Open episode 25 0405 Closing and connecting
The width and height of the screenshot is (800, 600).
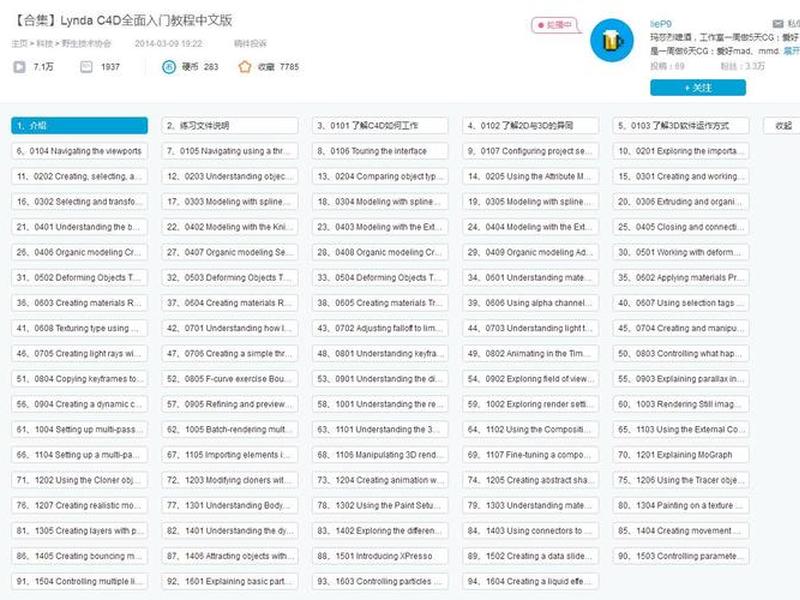pyautogui.click(x=681, y=227)
